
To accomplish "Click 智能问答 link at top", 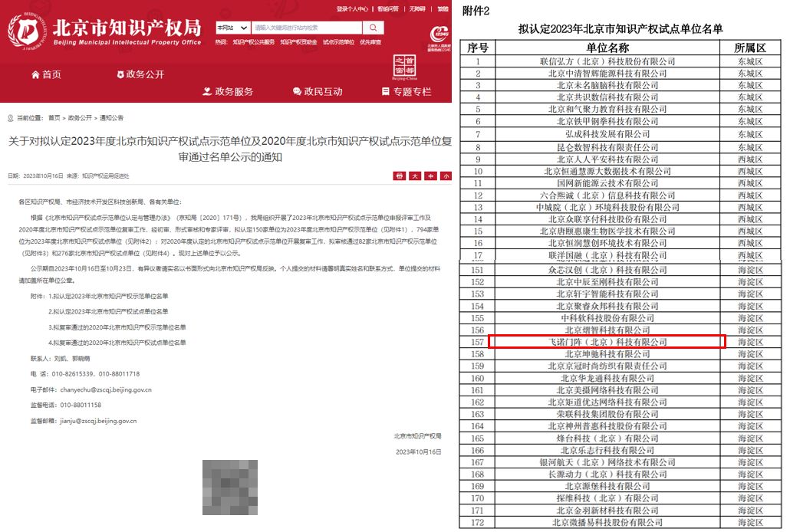I will pos(388,9).
